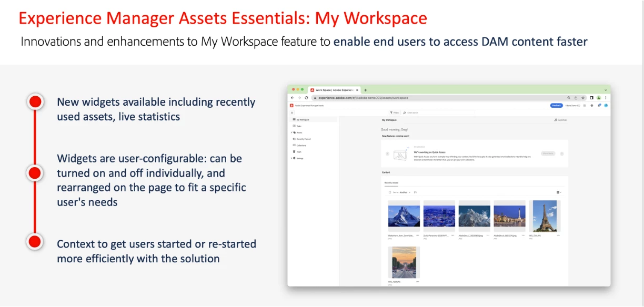Screen dimensions: 644x307
Task: Open a new browser tab with the plus icon
Action: 366,90
